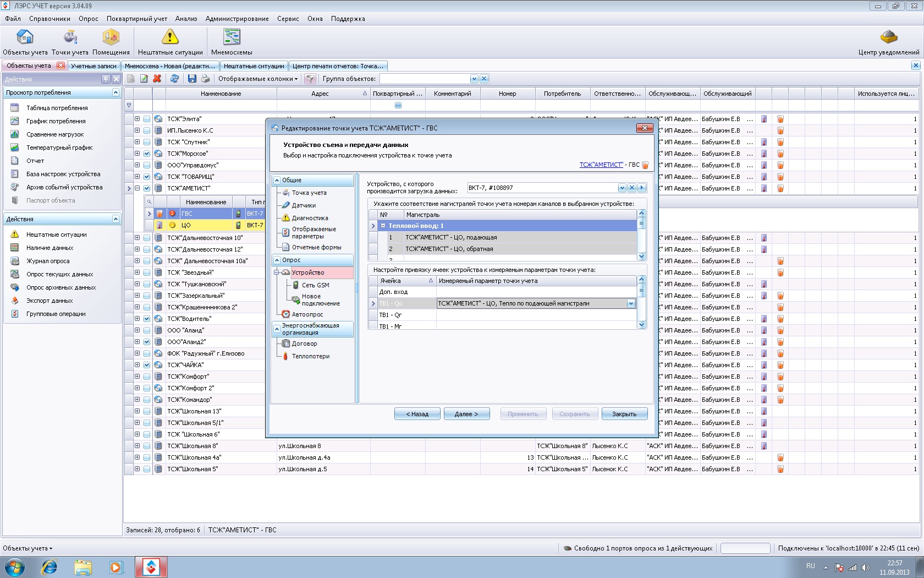Click the red delete X toolbar icon

(157, 79)
